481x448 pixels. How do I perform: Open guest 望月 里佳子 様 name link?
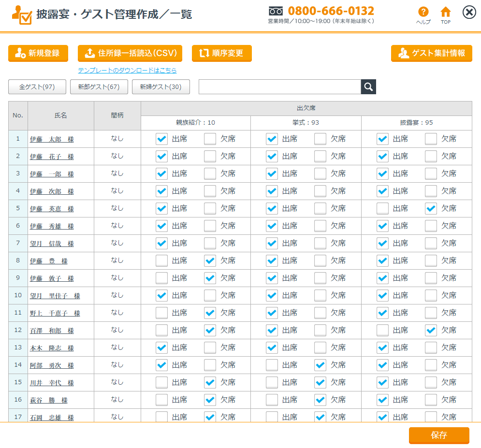pos(55,296)
